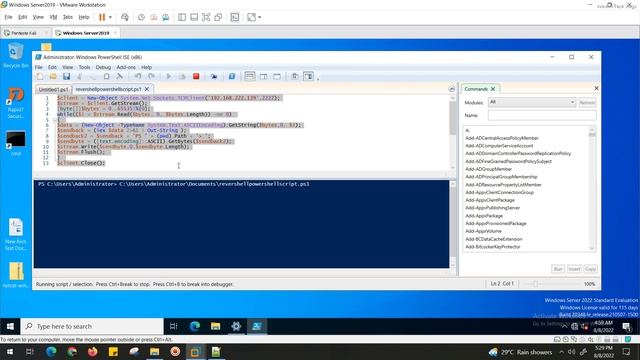
Task: Toggle VMware library sidebar view icon
Action: pyautogui.click(x=182, y=17)
